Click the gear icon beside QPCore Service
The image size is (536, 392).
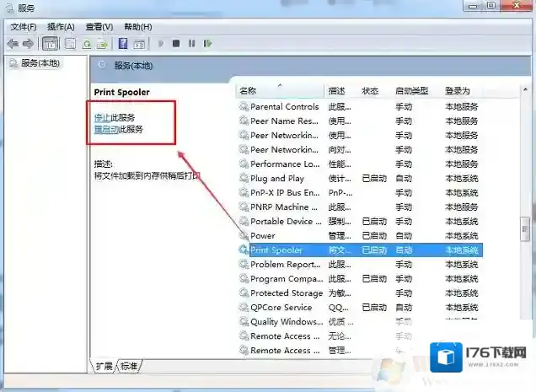click(244, 307)
